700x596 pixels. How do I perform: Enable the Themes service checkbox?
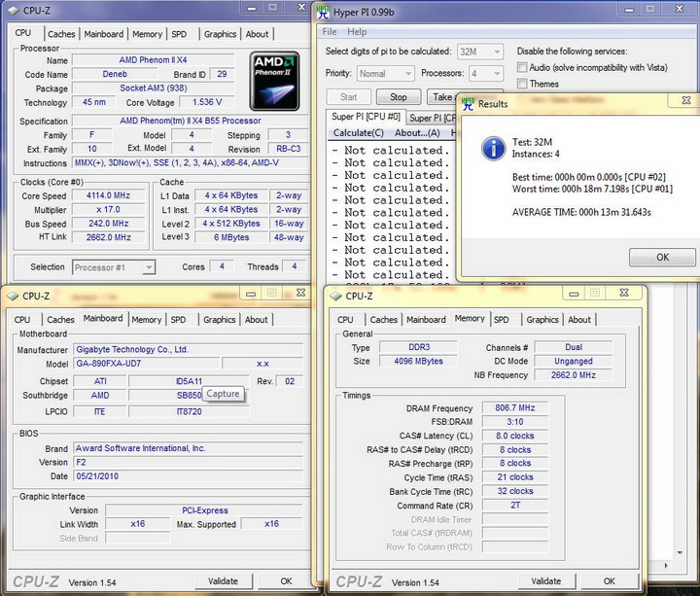(522, 84)
